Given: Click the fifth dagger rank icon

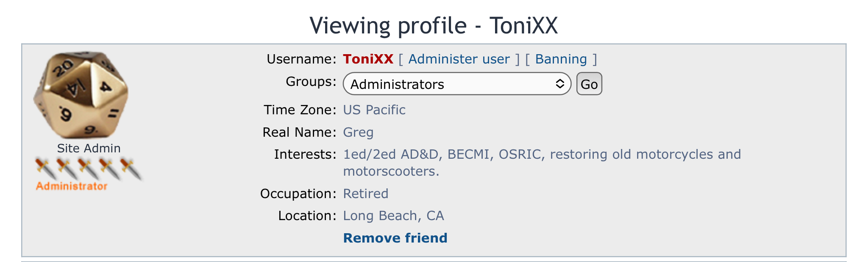Looking at the screenshot, I should (x=131, y=168).
